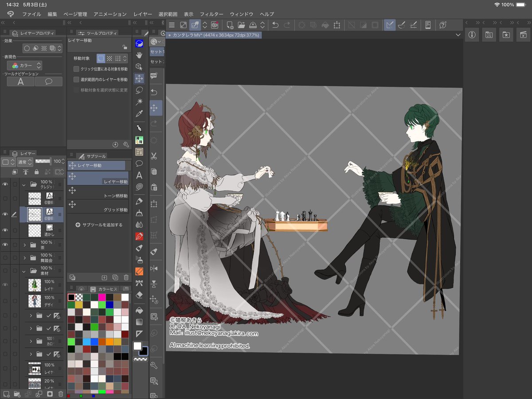
Task: Select the Eraser tool
Action: 139,294
